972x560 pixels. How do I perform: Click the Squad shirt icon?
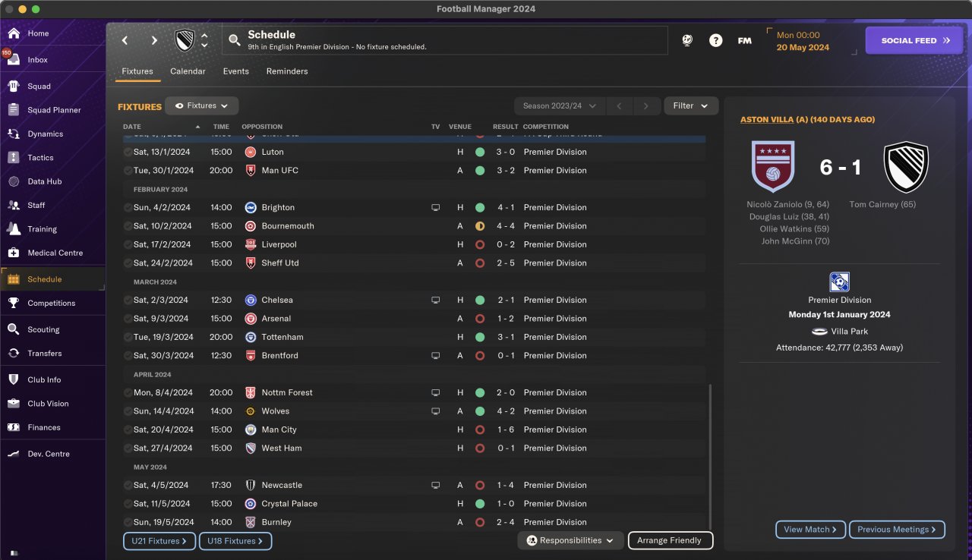[x=14, y=87]
